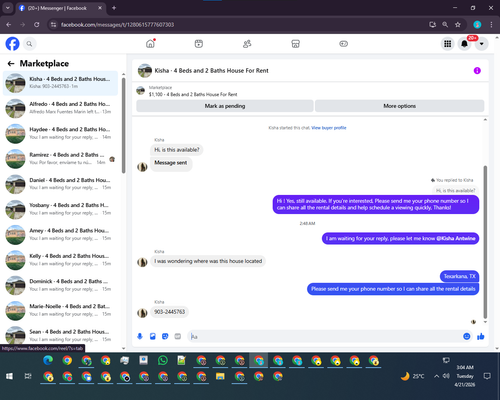Open Kelly conversation in list
Viewport: 500px width, 400px height.
60,260
